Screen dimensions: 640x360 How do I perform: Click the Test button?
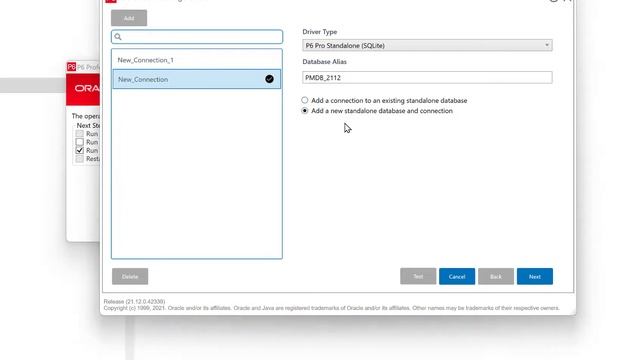(x=418, y=276)
